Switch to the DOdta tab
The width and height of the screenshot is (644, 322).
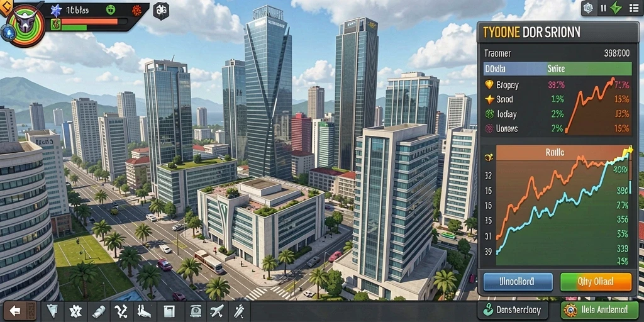point(513,69)
